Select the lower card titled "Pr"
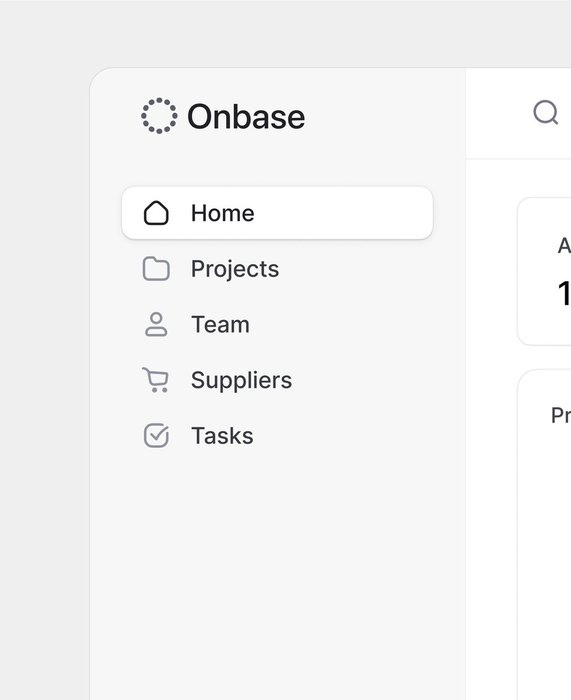The height and width of the screenshot is (700, 571). (x=544, y=535)
